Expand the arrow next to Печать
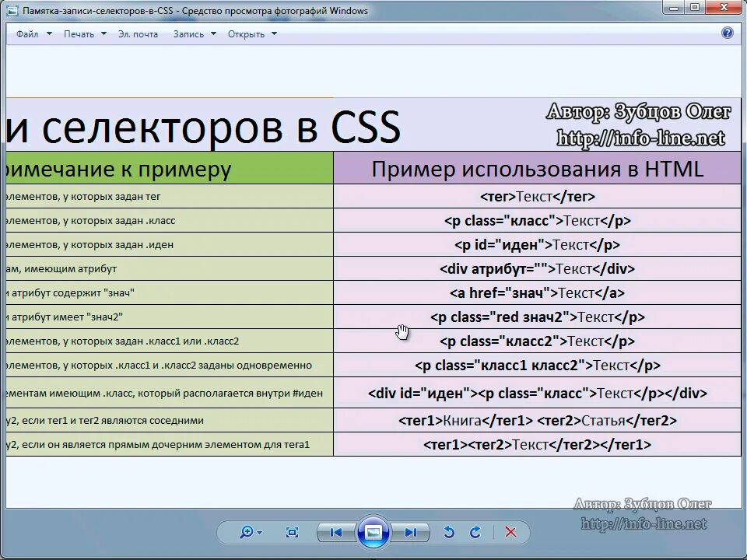747x560 pixels. [x=103, y=33]
